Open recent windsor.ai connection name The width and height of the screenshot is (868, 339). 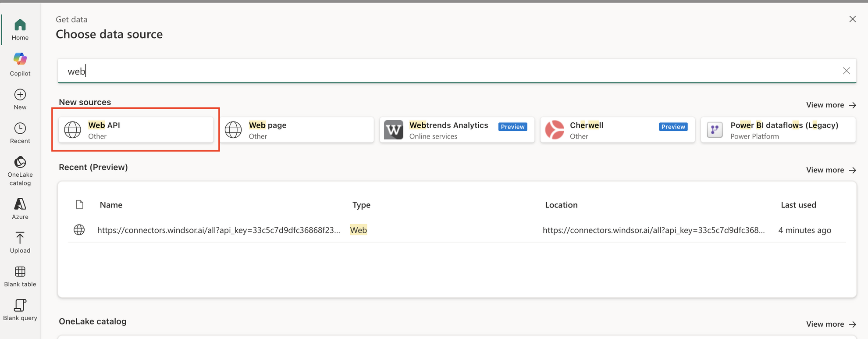pyautogui.click(x=219, y=230)
